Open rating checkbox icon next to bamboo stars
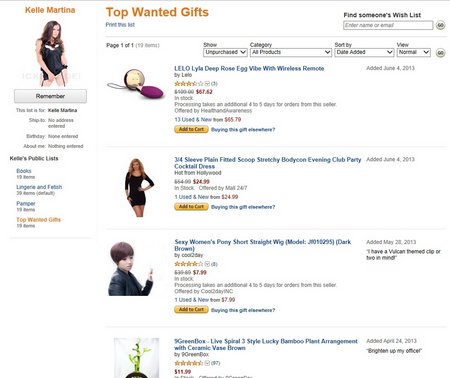The width and height of the screenshot is (450, 378). coord(207,363)
